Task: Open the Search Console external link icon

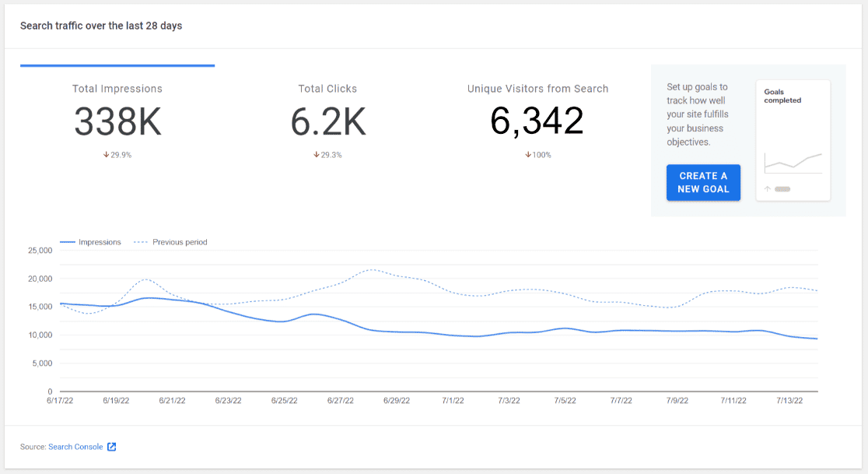Action: pos(112,447)
